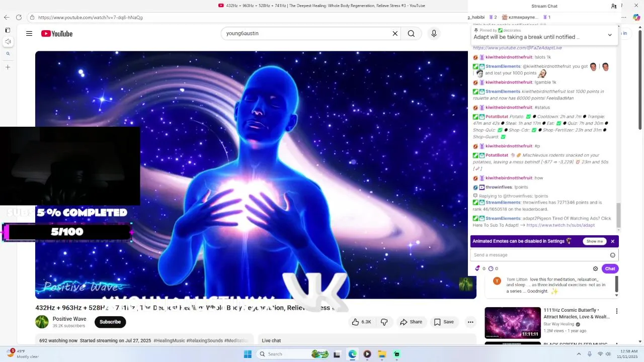Open the emote picker in chat
Screen dimensions: 644x362
[612, 255]
